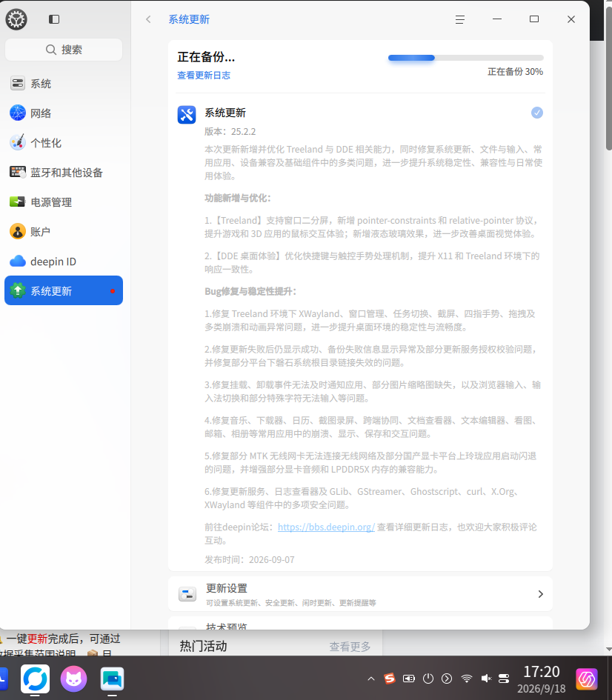
Task: Click the battery tray icon
Action: [409, 679]
